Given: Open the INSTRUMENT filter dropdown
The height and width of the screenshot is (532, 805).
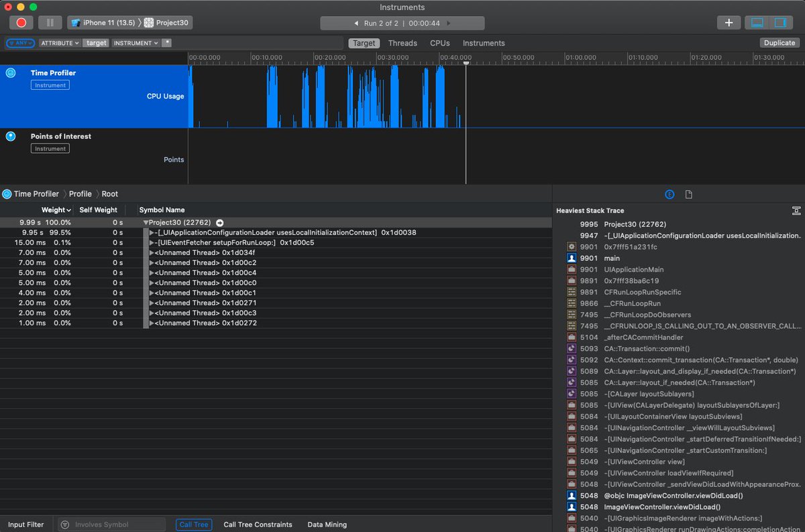Looking at the screenshot, I should [136, 43].
